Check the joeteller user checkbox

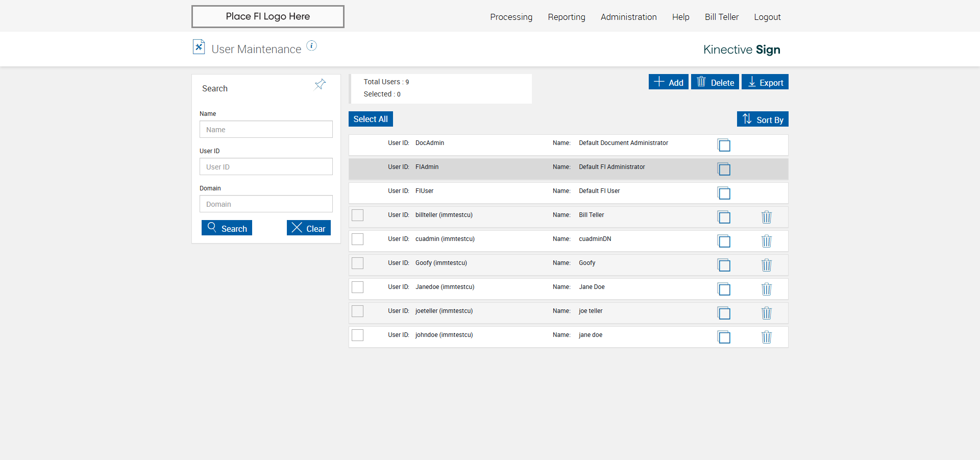(x=358, y=311)
